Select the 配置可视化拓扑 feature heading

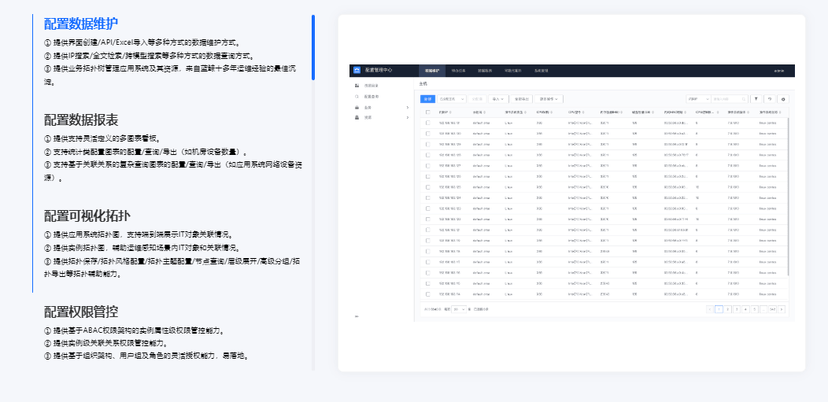click(87, 216)
